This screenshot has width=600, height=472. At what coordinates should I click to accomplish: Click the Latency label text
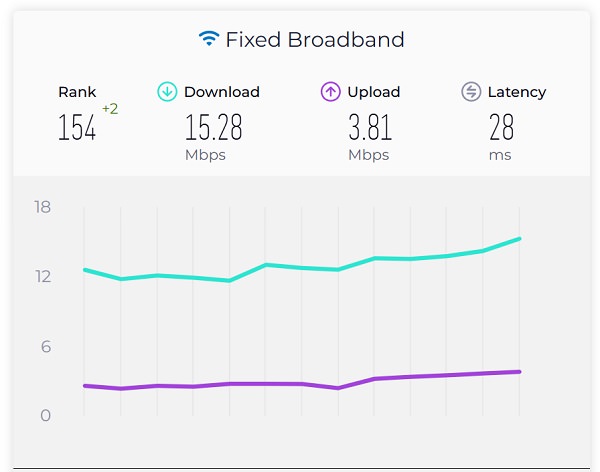(x=517, y=92)
